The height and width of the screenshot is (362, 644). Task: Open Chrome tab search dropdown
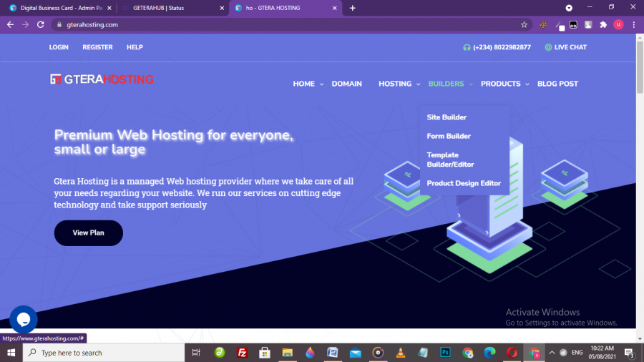(x=569, y=8)
